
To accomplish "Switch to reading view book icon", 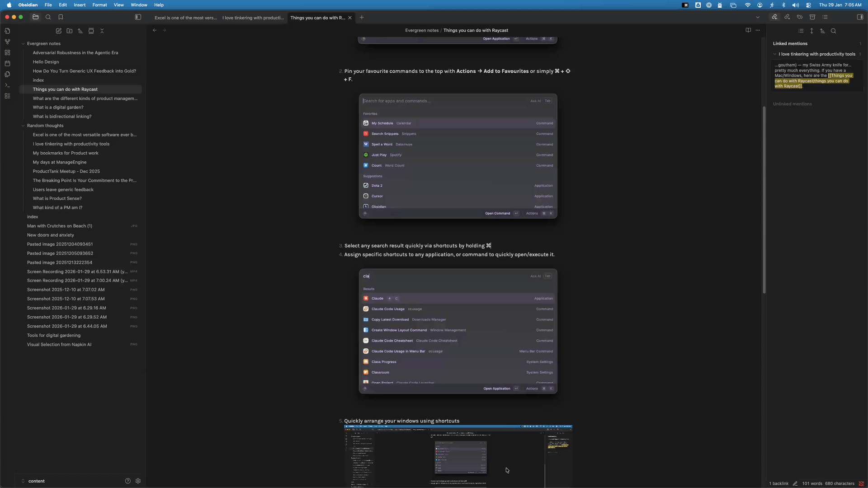I will 748,30.
